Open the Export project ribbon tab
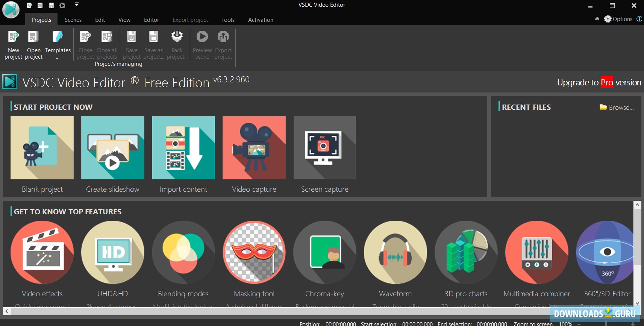Screen dimensions: 644x326 pyautogui.click(x=190, y=20)
